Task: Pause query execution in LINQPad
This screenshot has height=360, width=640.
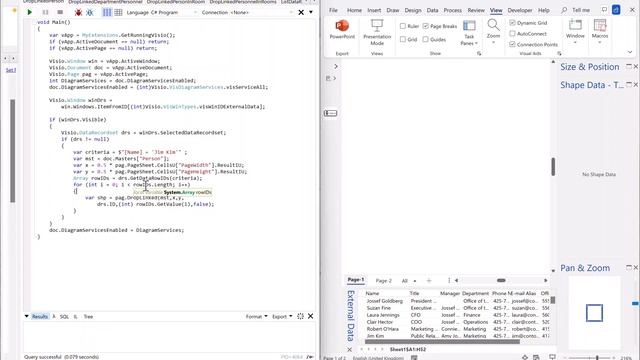Action: point(45,12)
